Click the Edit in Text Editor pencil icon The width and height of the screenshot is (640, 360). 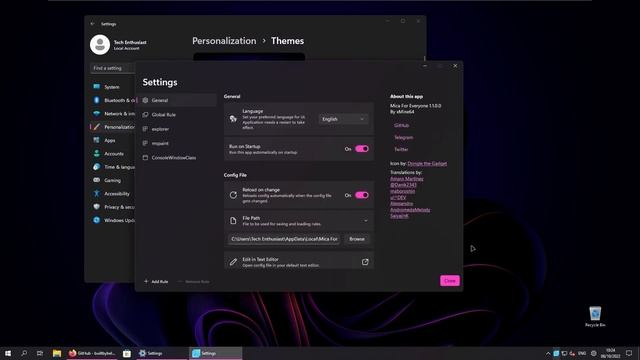[233, 262]
